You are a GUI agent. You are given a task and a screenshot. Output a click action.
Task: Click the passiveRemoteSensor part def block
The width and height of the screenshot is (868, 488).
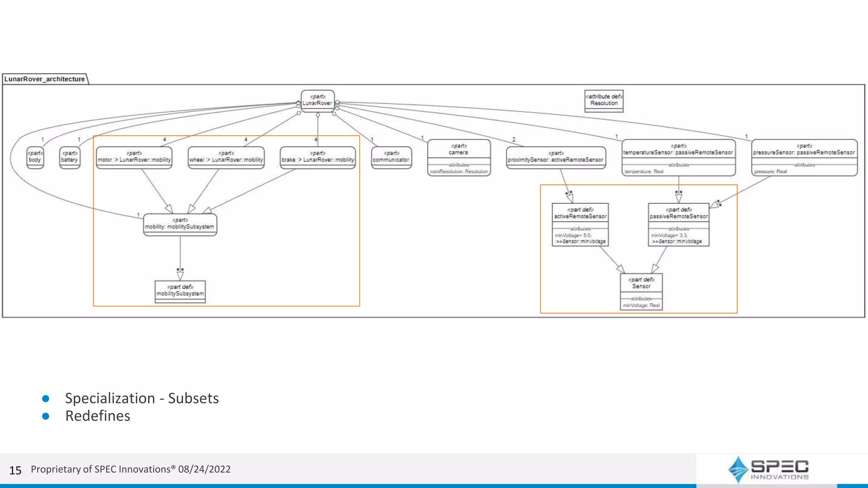[x=678, y=224]
